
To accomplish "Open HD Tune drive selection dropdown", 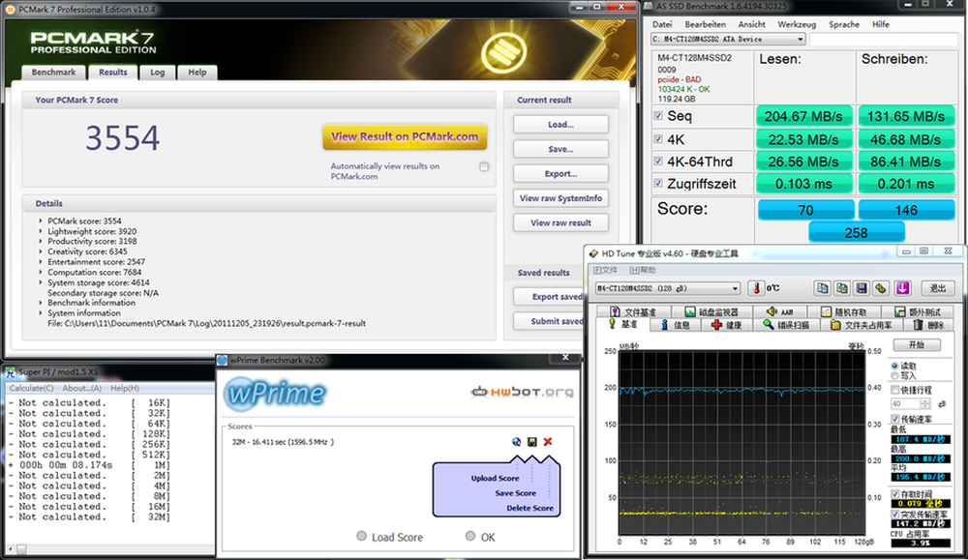I will [x=667, y=288].
